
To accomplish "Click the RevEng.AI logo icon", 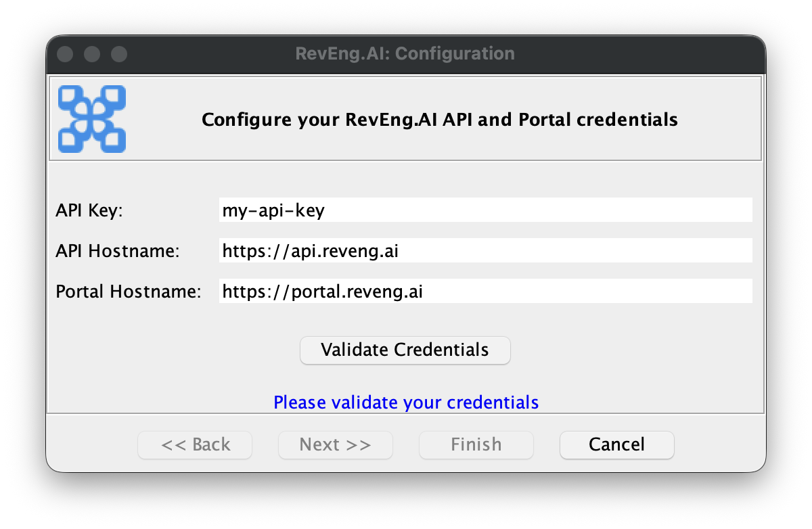I will point(91,118).
